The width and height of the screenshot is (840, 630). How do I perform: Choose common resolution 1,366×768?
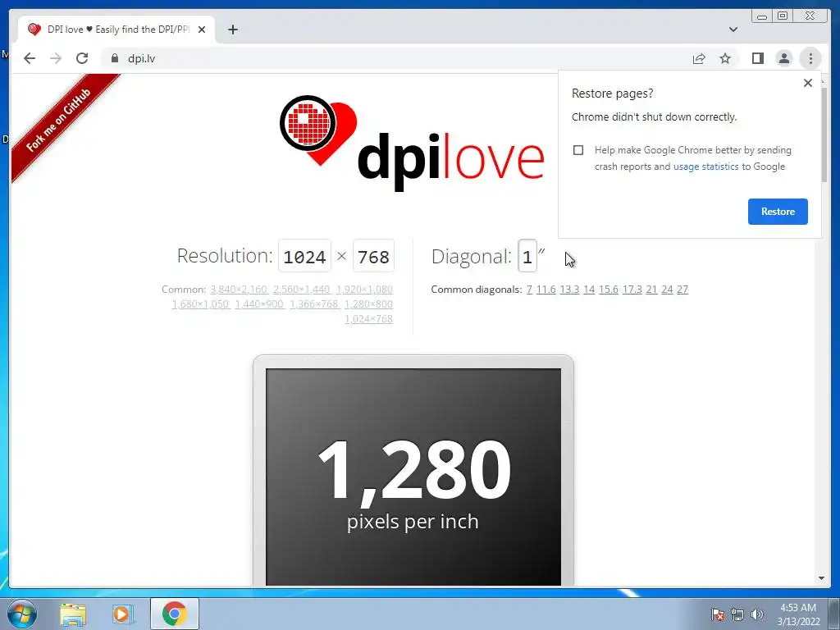(x=314, y=304)
